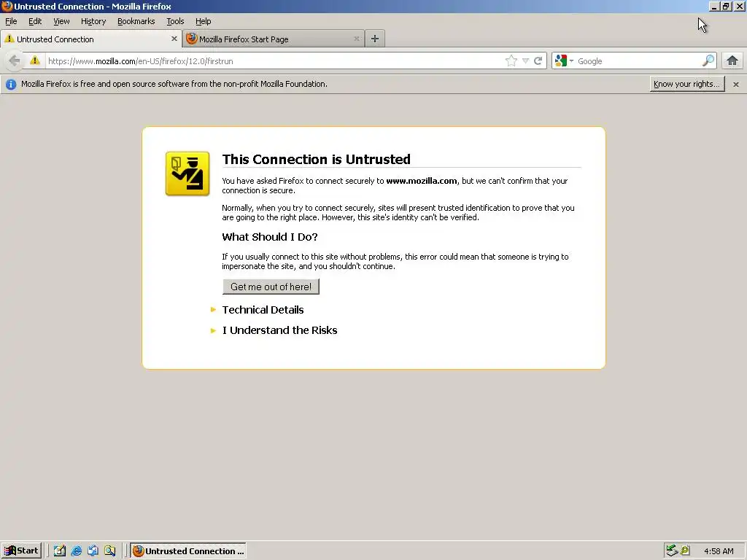Image resolution: width=747 pixels, height=560 pixels.
Task: Open the History menu
Action: [x=93, y=21]
